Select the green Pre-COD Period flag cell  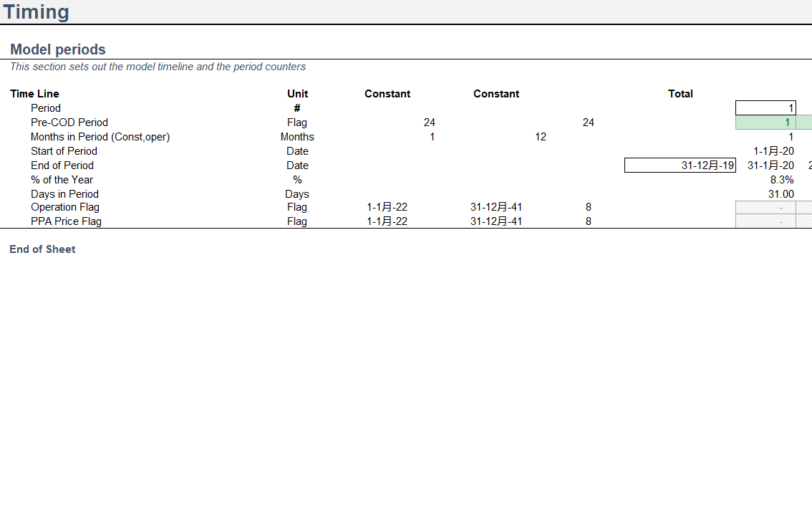tap(765, 123)
